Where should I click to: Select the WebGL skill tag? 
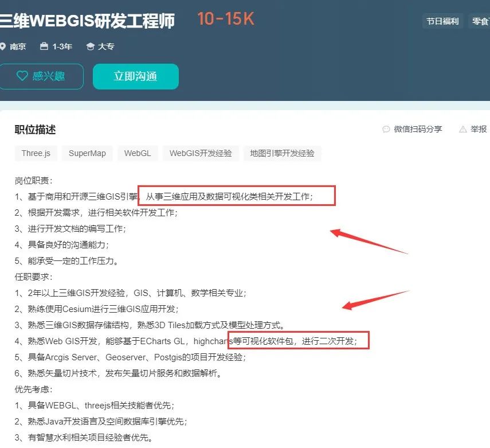tap(138, 153)
